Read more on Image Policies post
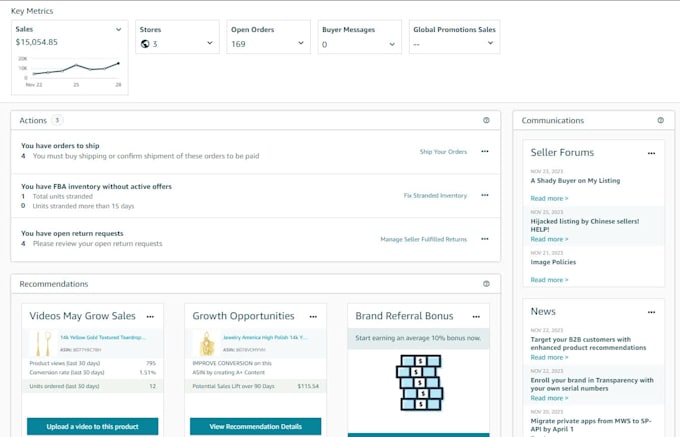The image size is (680, 437). tap(549, 280)
